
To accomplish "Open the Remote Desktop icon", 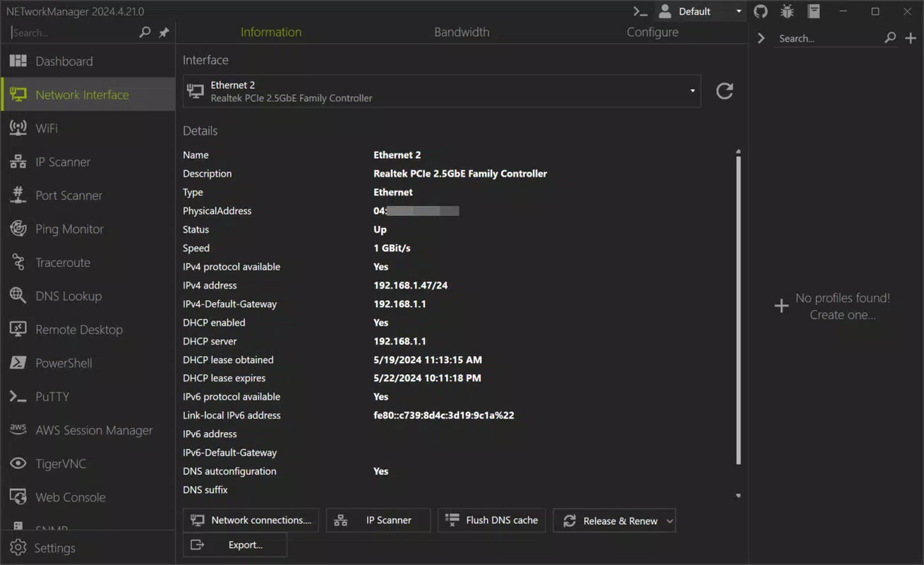I will coord(18,330).
